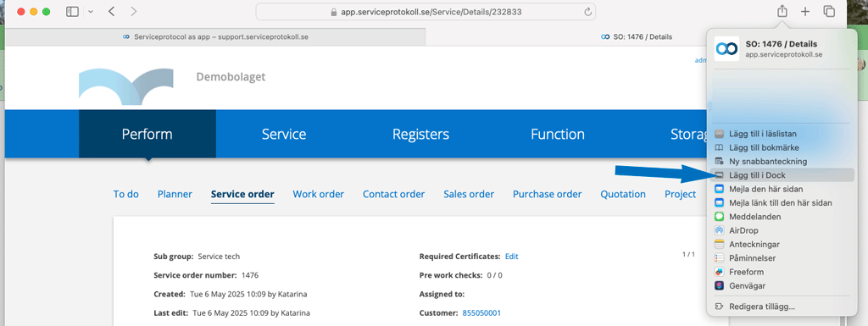Go to the Project submenu

[681, 194]
